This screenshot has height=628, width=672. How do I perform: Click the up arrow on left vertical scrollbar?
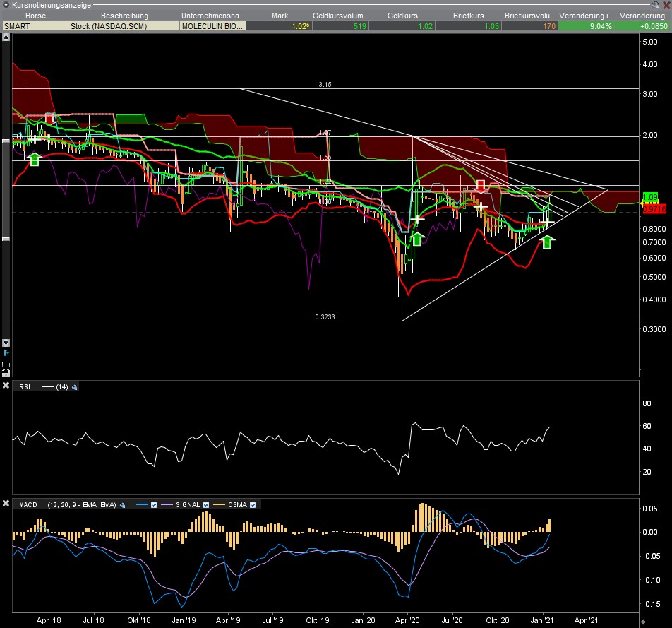point(6,37)
